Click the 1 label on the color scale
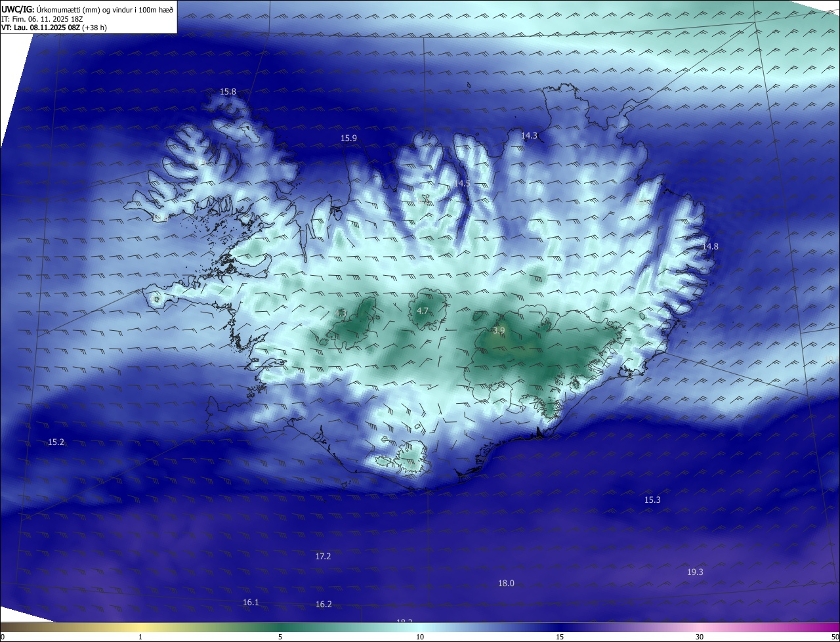The width and height of the screenshot is (840, 642). (x=140, y=637)
